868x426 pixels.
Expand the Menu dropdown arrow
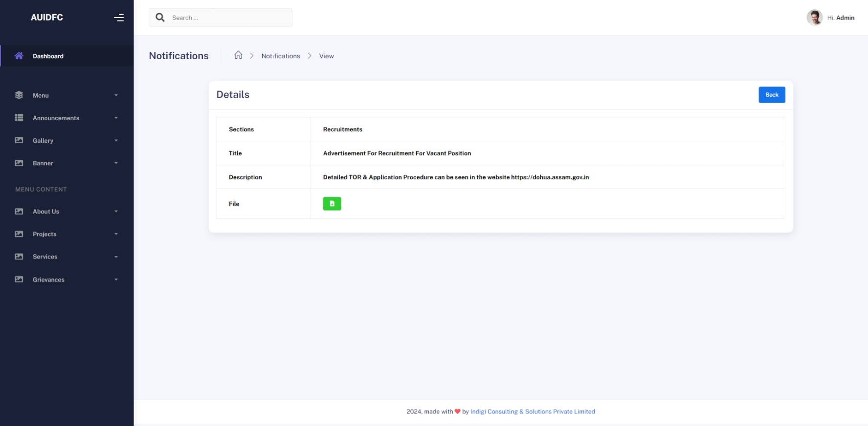[116, 95]
